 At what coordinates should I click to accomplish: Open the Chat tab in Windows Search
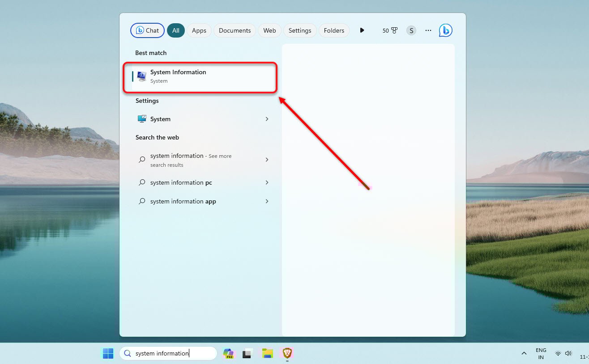click(x=147, y=30)
